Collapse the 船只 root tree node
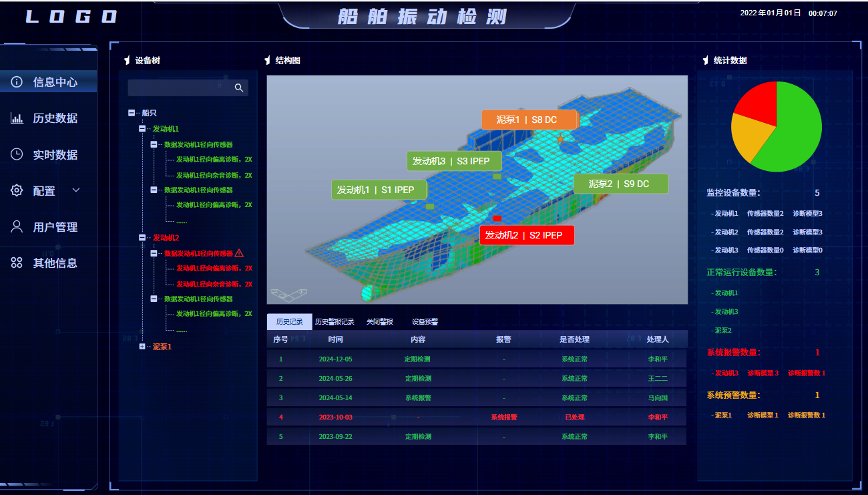This screenshot has width=868, height=495. tap(132, 113)
